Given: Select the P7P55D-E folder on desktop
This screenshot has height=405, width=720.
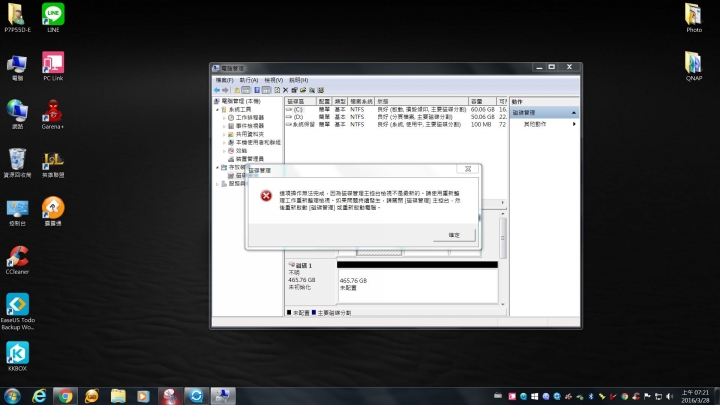Looking at the screenshot, I should (17, 17).
